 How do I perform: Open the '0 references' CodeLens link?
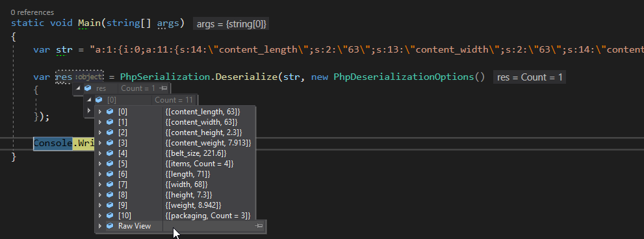(x=32, y=13)
